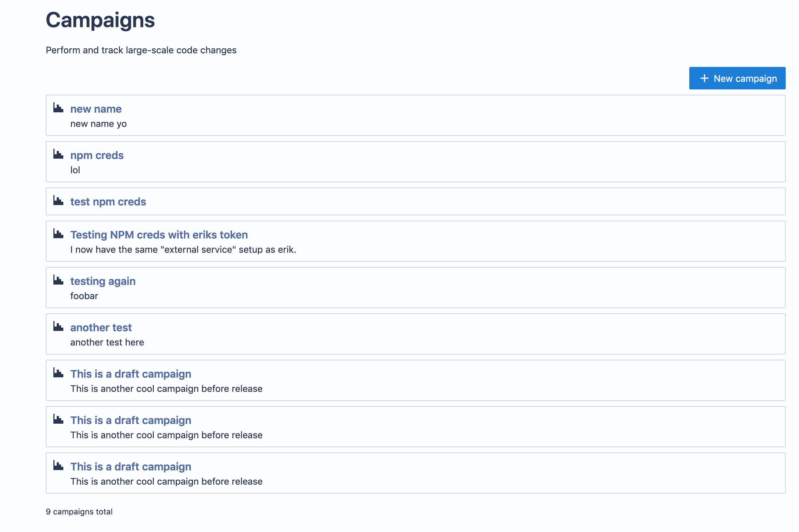
Task: Open the first 'This is a draft campaign'
Action: pos(131,374)
